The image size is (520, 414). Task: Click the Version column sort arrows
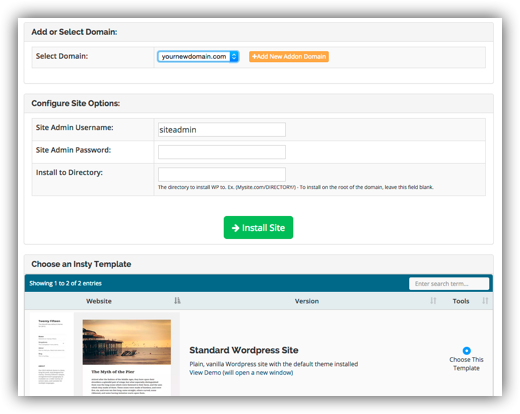[433, 301]
